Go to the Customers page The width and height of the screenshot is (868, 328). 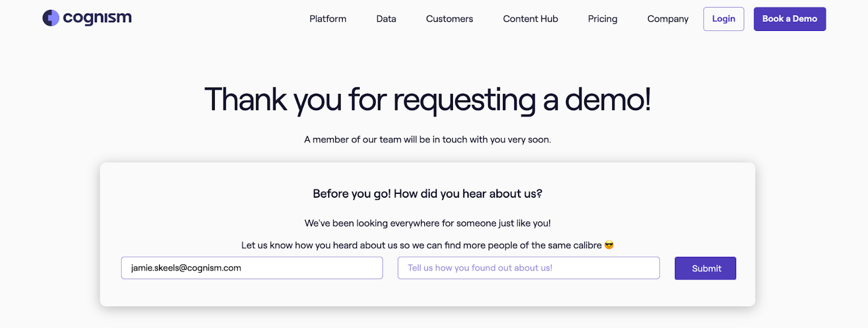coord(449,19)
